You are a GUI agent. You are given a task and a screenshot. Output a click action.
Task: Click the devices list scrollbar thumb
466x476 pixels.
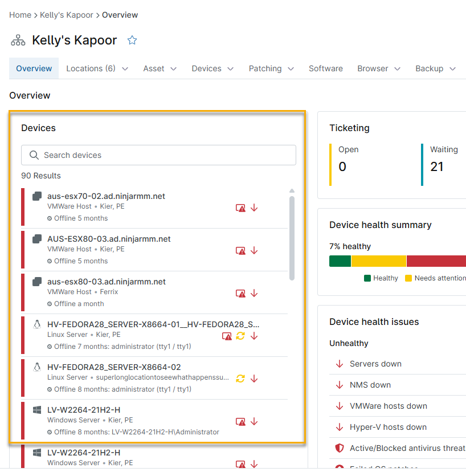point(292,238)
